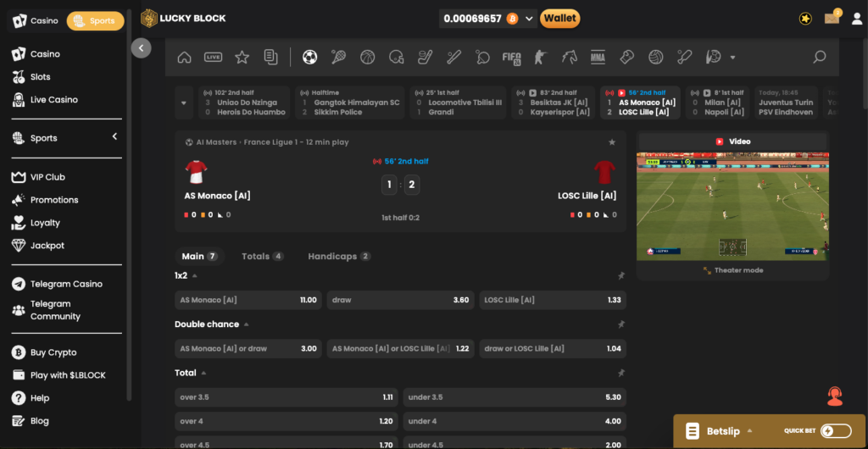Switch to Sports mode pill
868x449 pixels.
click(95, 21)
